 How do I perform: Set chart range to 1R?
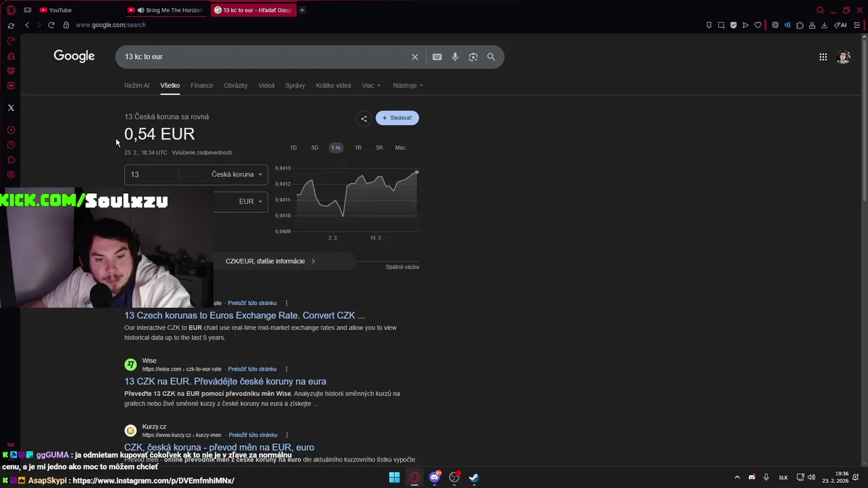click(358, 148)
